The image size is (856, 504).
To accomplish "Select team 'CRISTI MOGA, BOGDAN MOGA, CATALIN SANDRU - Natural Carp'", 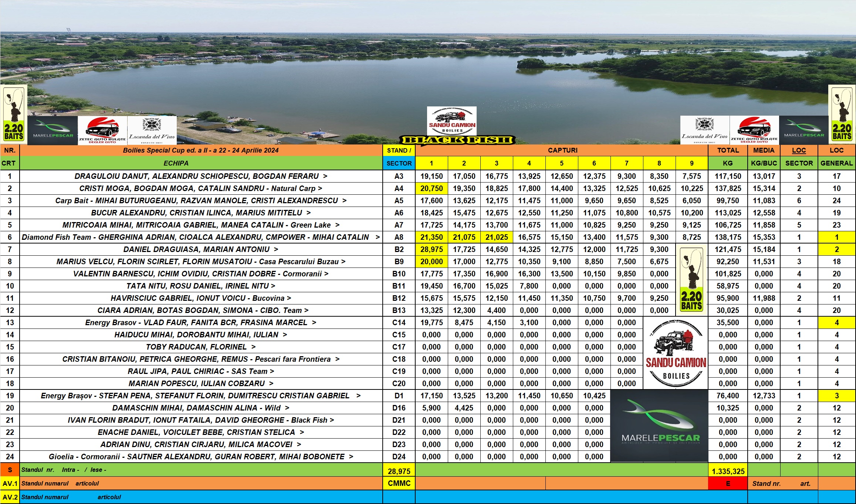I will pos(201,188).
